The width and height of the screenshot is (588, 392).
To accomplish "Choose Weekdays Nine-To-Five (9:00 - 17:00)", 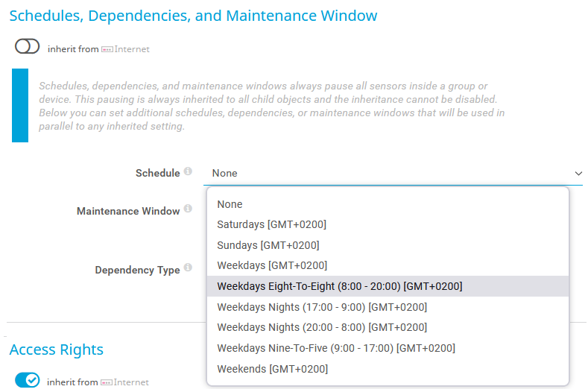I will click(x=335, y=348).
